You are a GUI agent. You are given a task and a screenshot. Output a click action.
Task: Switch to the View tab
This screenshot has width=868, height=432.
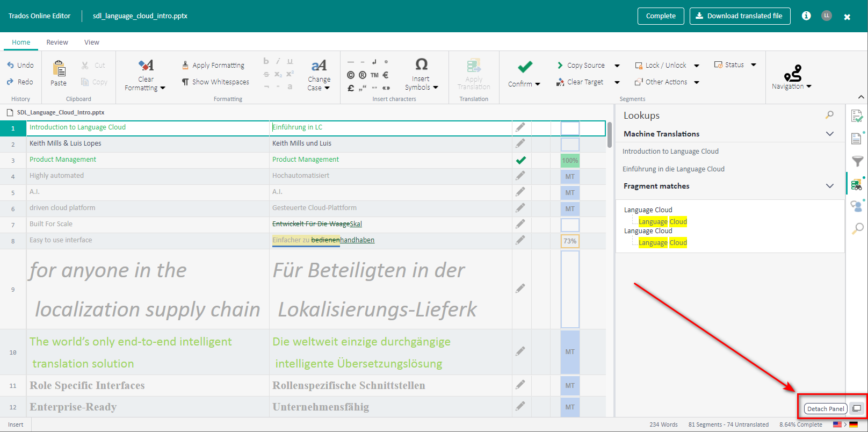(92, 42)
